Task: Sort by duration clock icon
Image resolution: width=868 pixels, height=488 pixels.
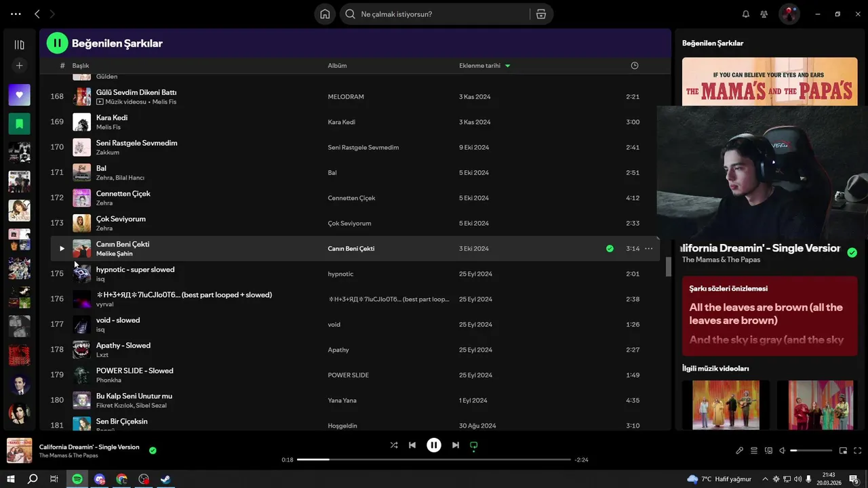Action: coord(635,66)
